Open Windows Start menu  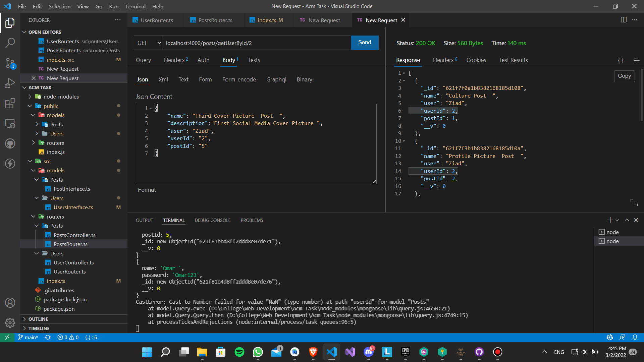[147, 352]
